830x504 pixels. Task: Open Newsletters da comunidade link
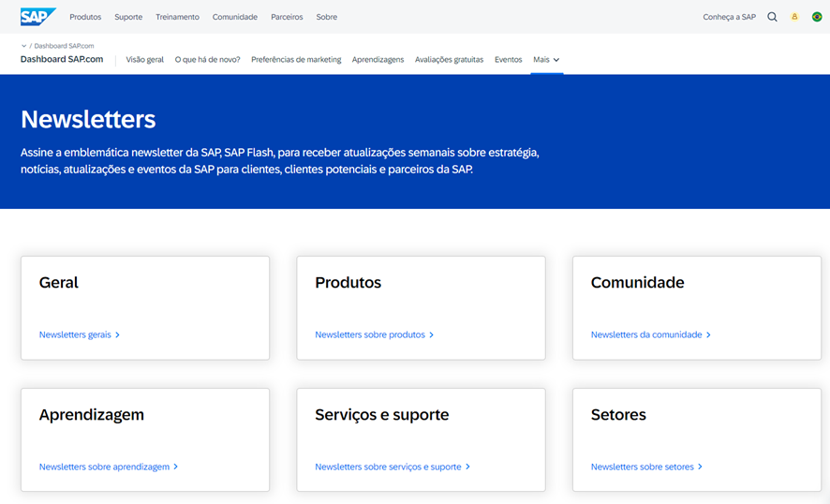(x=650, y=334)
